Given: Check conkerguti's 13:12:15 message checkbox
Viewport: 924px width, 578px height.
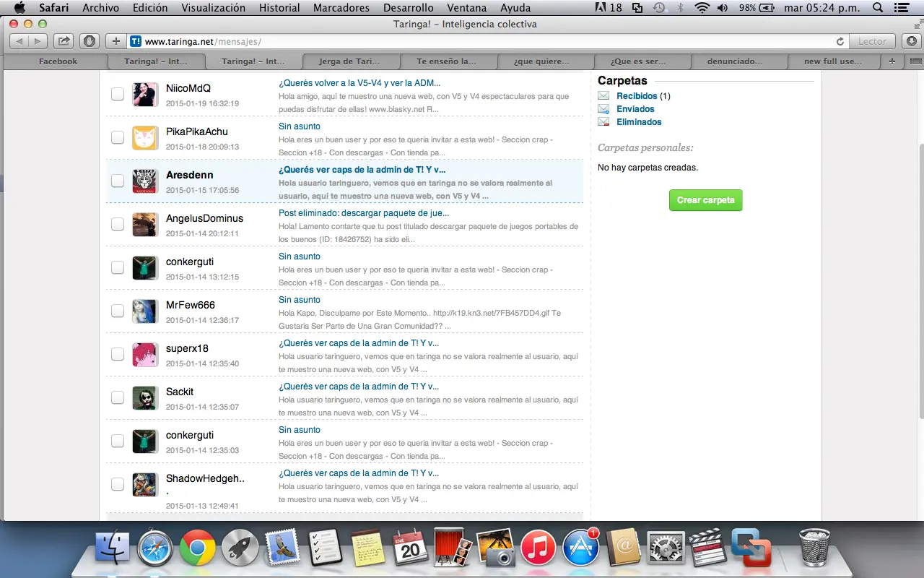Looking at the screenshot, I should [118, 267].
